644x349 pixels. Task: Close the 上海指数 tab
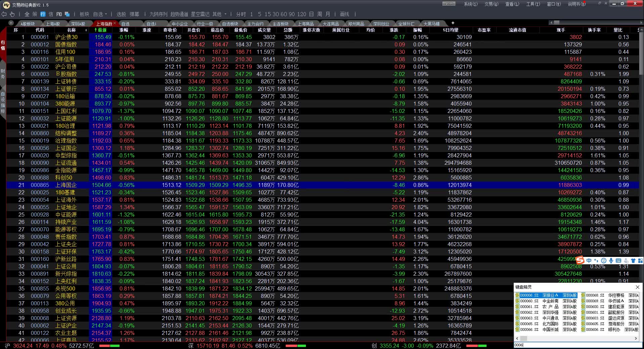pos(114,23)
